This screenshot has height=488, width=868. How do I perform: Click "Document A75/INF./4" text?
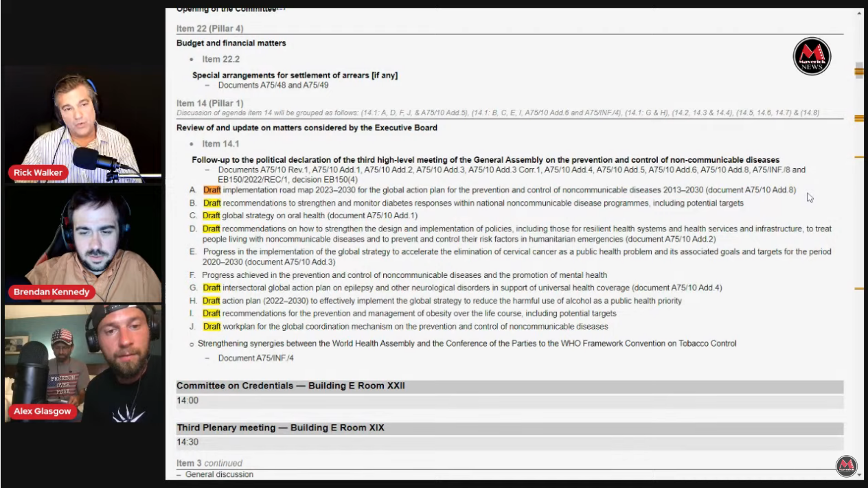pyautogui.click(x=256, y=358)
